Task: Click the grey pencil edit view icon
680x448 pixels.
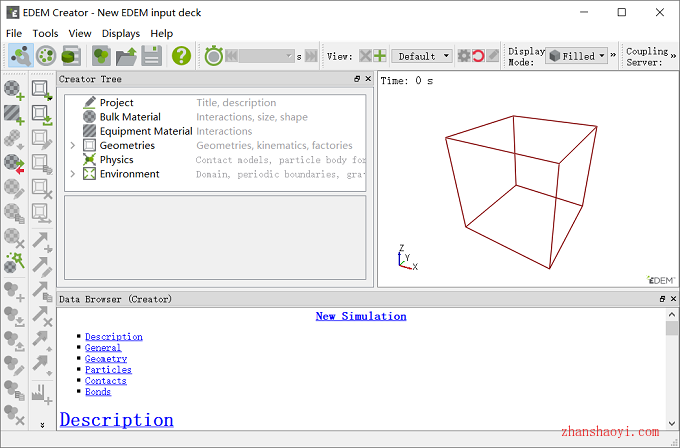Action: click(x=493, y=56)
